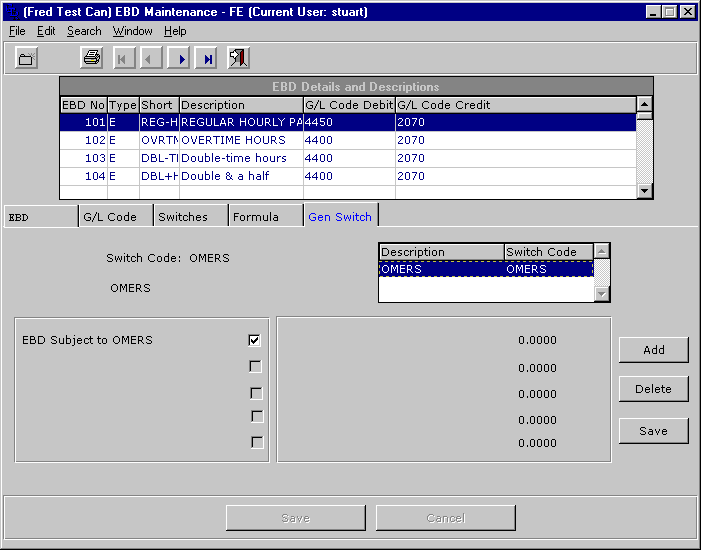Tick the bottom checkbox in switch panel

257,442
